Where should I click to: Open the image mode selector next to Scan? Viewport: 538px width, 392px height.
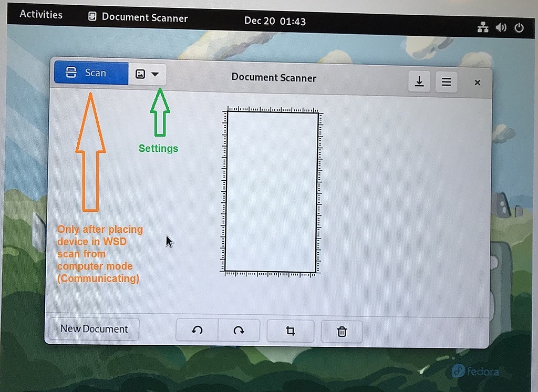(x=141, y=74)
